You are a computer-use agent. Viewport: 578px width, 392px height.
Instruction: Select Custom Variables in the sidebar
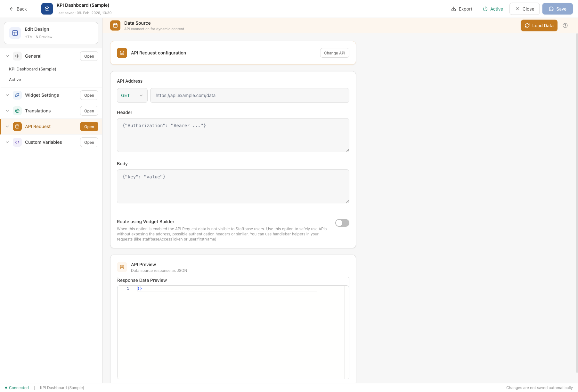pyautogui.click(x=43, y=142)
